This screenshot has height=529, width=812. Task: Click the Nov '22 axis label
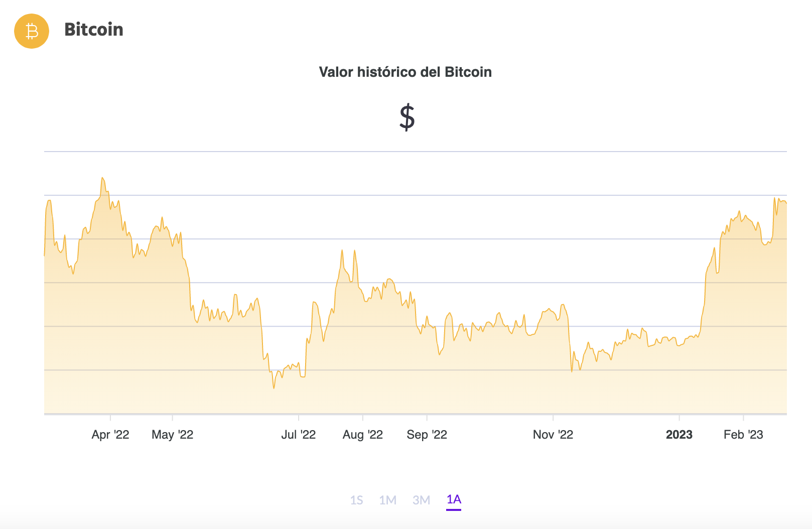click(x=554, y=435)
